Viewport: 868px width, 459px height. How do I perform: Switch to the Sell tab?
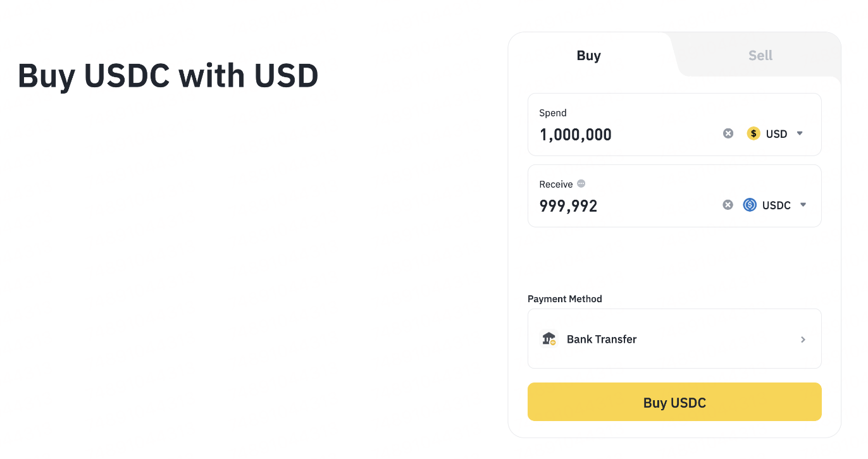pyautogui.click(x=760, y=56)
